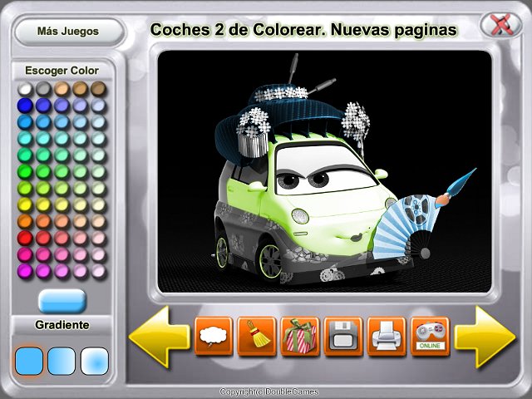Pick the saturated teal-green ball, fifth row start

click(x=25, y=155)
